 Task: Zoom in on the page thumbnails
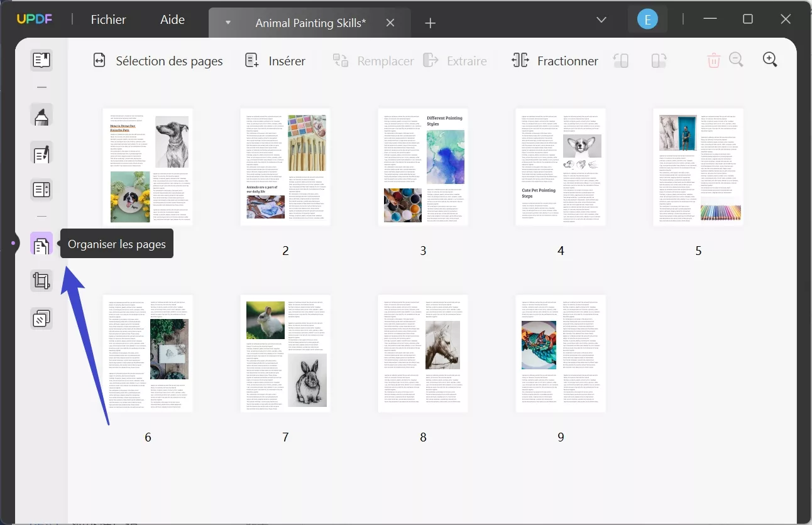click(x=770, y=60)
